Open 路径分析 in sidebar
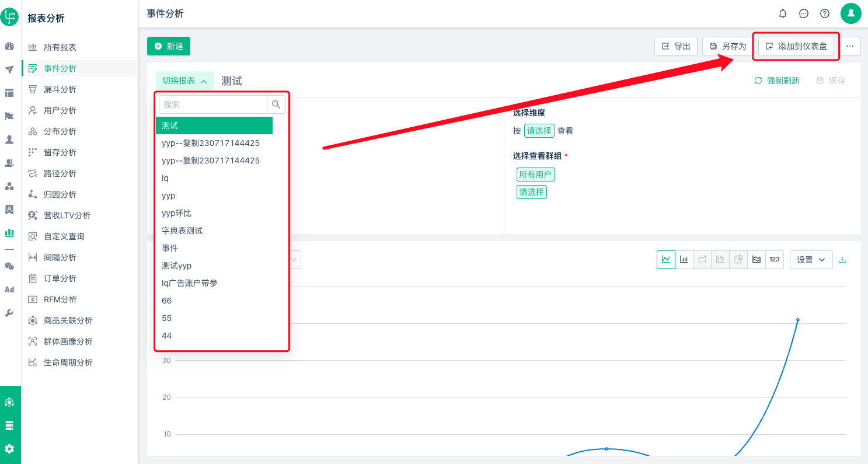The width and height of the screenshot is (868, 464). tap(79, 173)
